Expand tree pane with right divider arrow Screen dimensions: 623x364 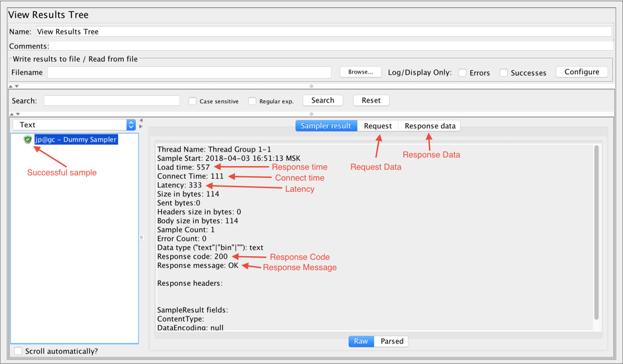pos(140,126)
